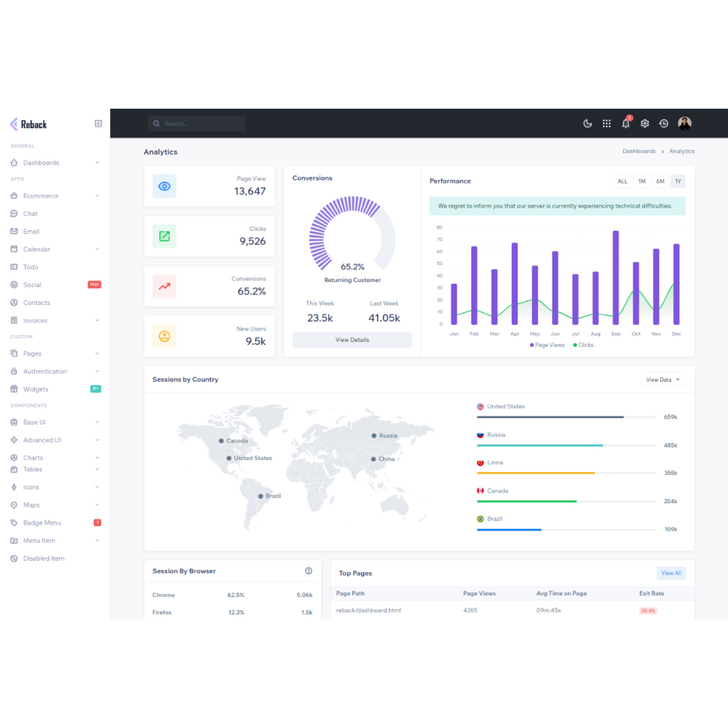Click the United States progress bar

tap(566, 417)
